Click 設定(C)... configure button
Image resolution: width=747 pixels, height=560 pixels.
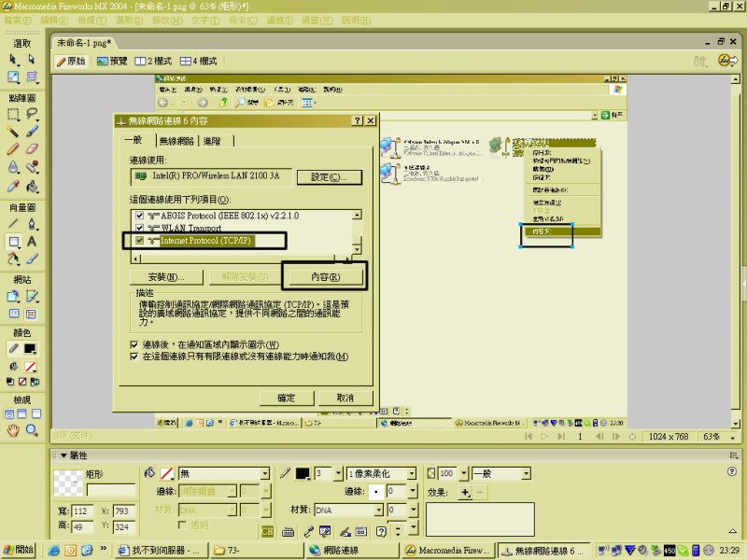[330, 177]
